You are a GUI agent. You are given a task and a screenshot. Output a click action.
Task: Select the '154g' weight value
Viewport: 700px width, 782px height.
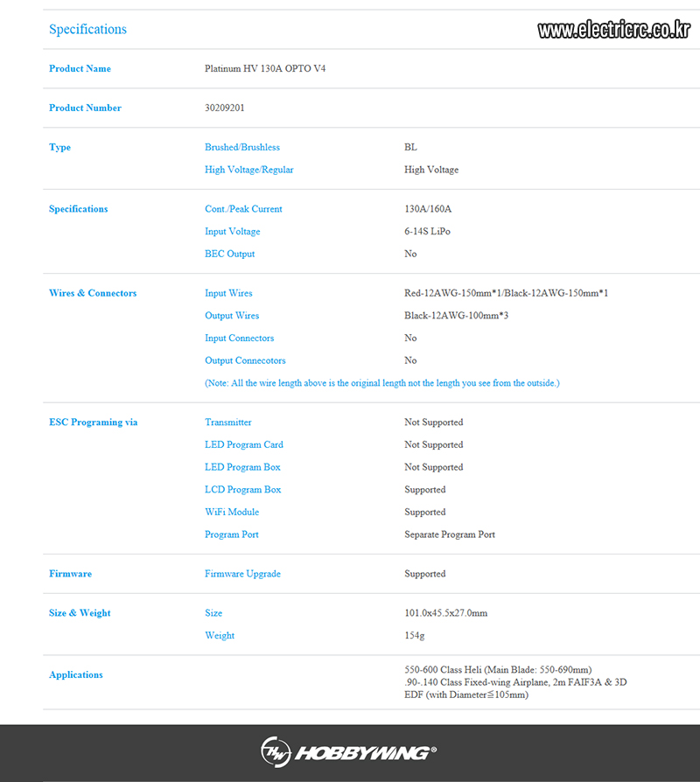[x=414, y=636]
